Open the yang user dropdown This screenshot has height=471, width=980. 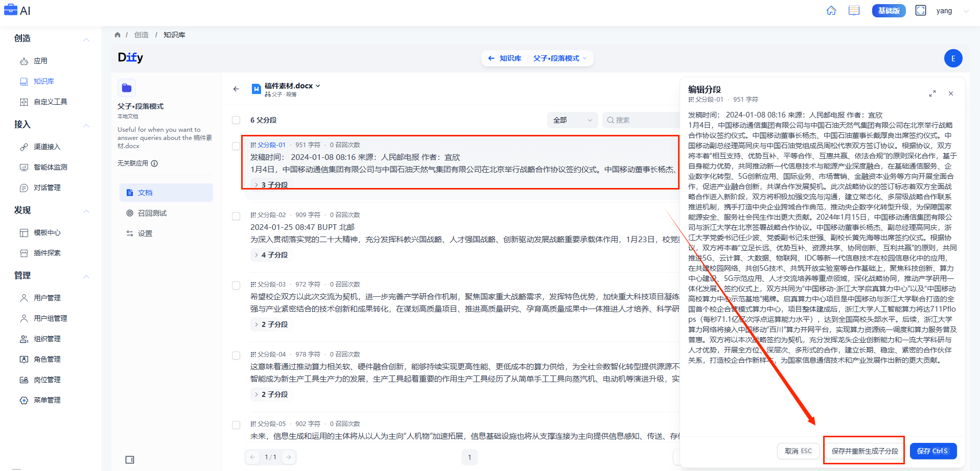click(966, 11)
